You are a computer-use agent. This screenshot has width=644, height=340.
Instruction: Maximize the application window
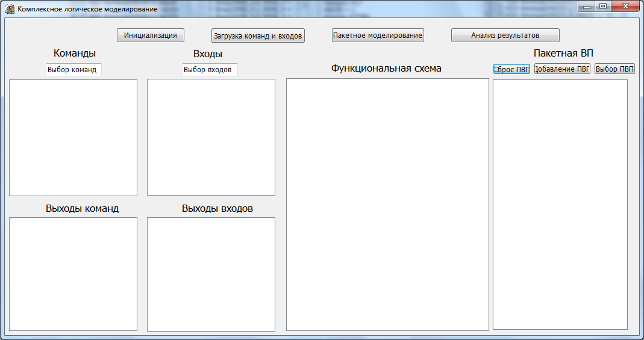[602, 6]
